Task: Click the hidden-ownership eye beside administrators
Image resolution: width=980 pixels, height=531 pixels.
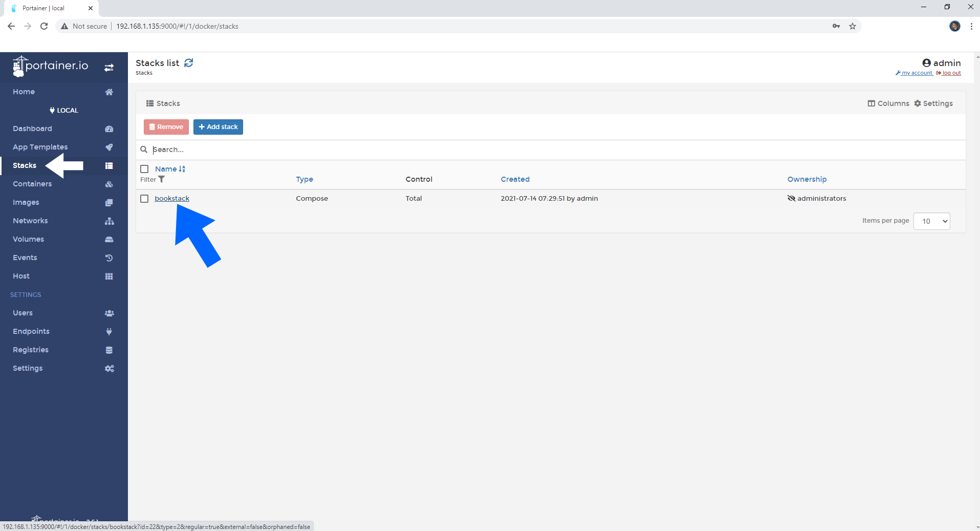Action: 792,198
